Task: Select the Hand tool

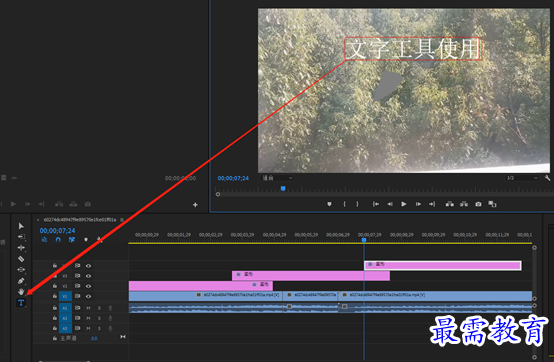Action: [21, 292]
